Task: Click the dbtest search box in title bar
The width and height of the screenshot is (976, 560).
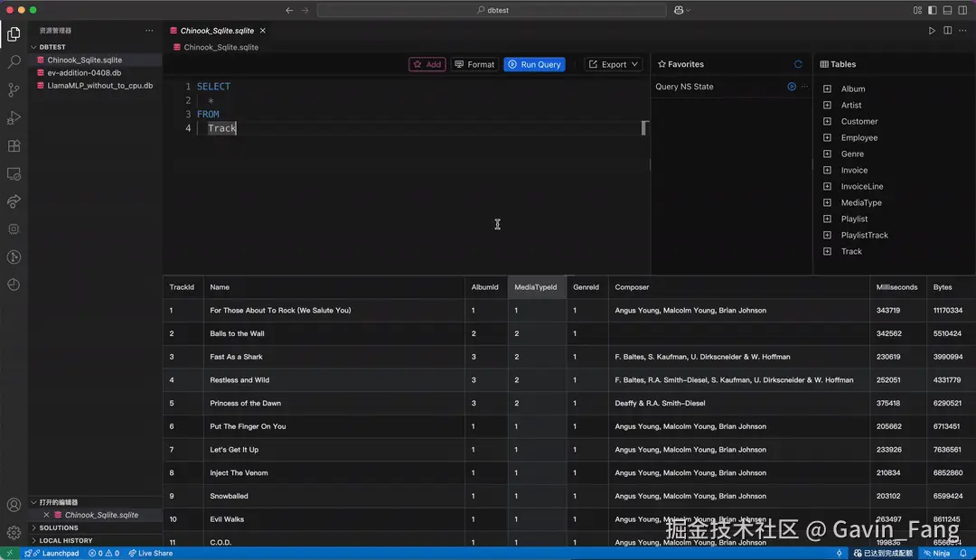Action: tap(492, 10)
